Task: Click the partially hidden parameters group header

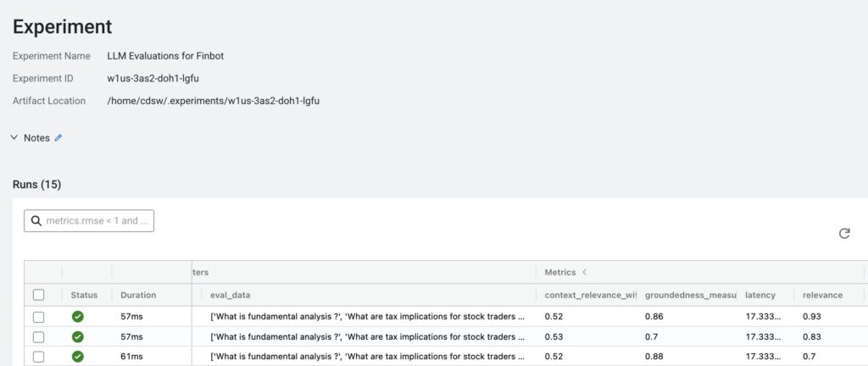Action: pyautogui.click(x=200, y=273)
